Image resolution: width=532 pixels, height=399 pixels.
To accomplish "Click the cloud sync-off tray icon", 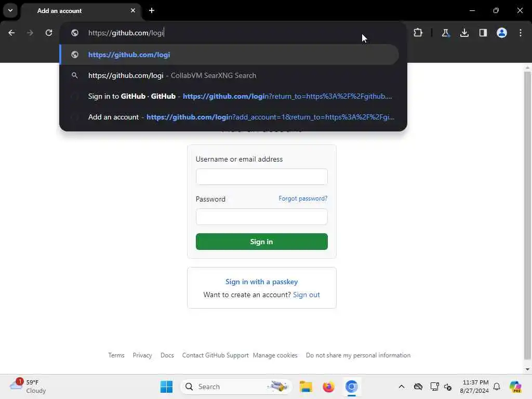I will coord(418,387).
